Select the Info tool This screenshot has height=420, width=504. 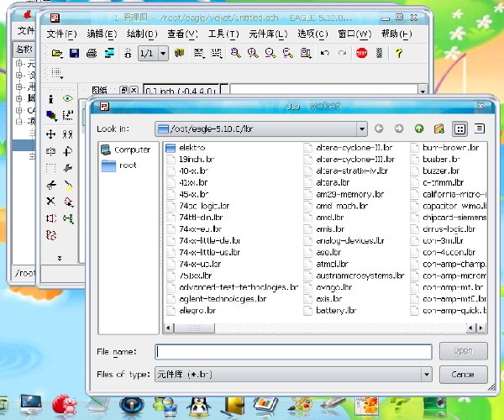click(50, 99)
